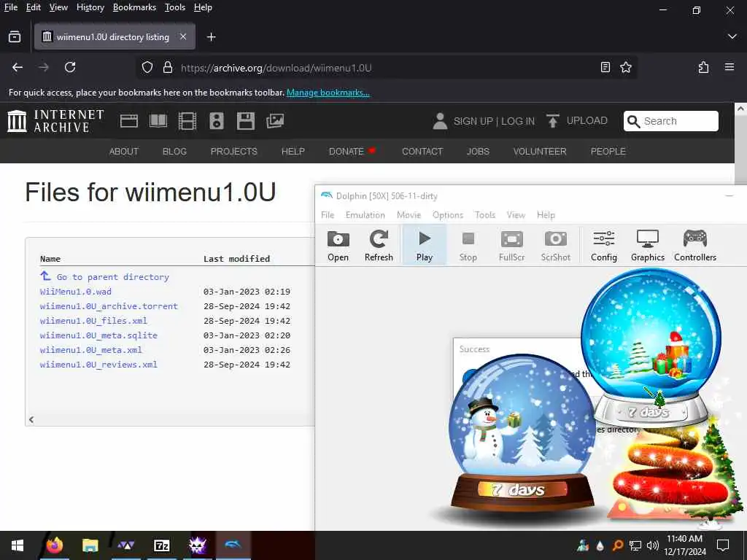747x560 pixels.
Task: Open wiimenu1.0U_files.xml link
Action: pyautogui.click(x=93, y=321)
